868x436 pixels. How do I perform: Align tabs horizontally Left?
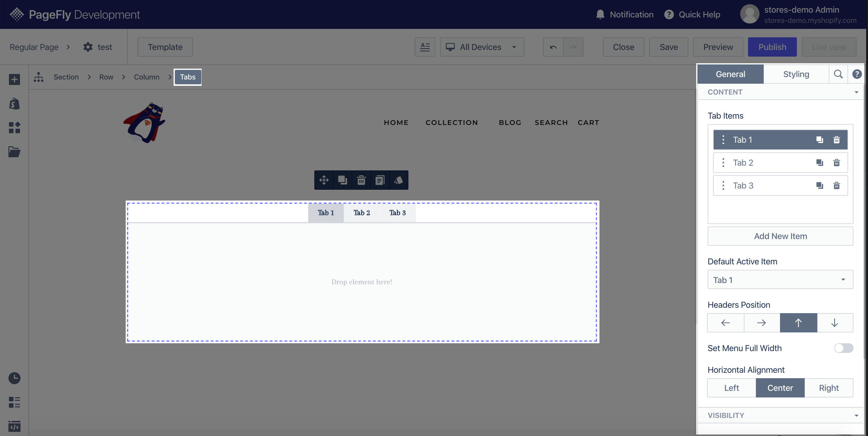pos(731,388)
